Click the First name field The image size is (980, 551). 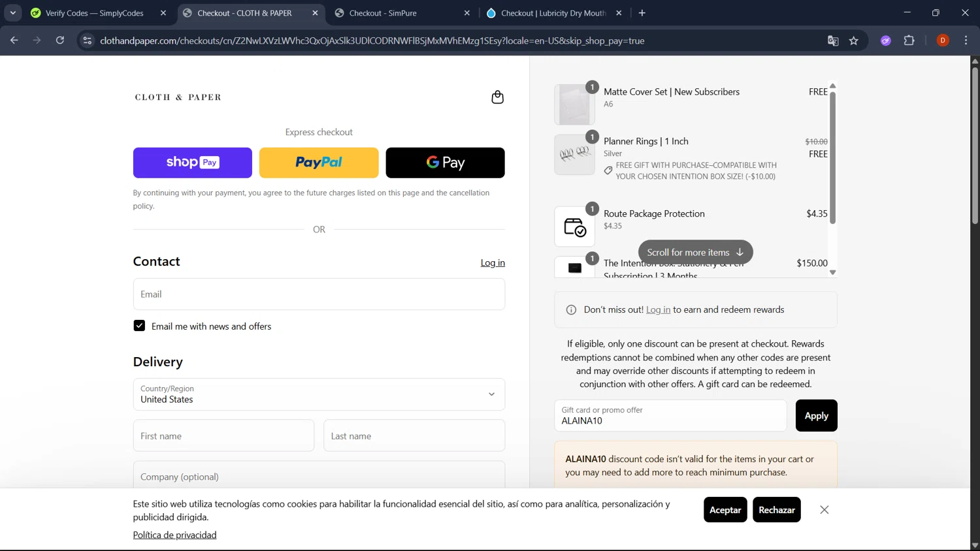(223, 435)
